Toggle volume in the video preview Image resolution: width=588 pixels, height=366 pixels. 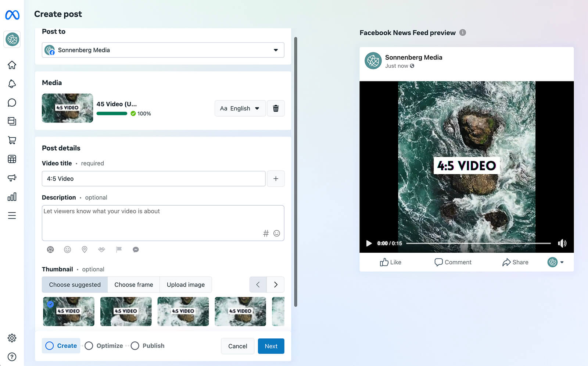pyautogui.click(x=562, y=243)
